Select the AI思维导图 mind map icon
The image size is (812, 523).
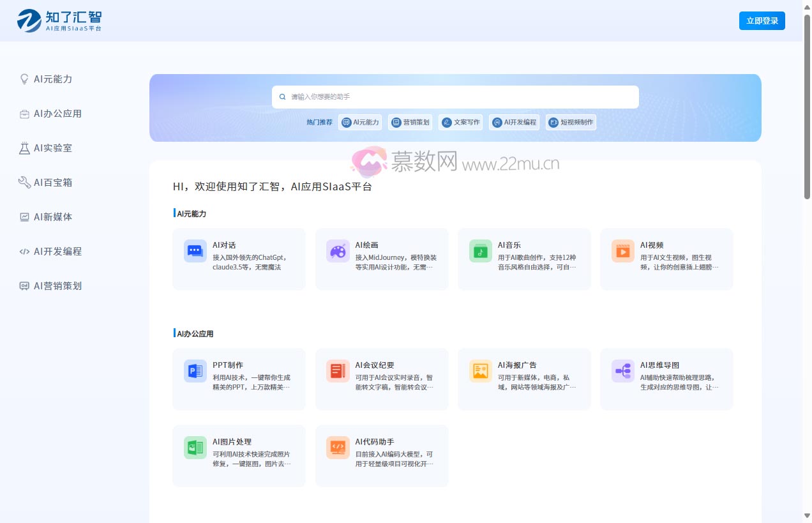[622, 371]
